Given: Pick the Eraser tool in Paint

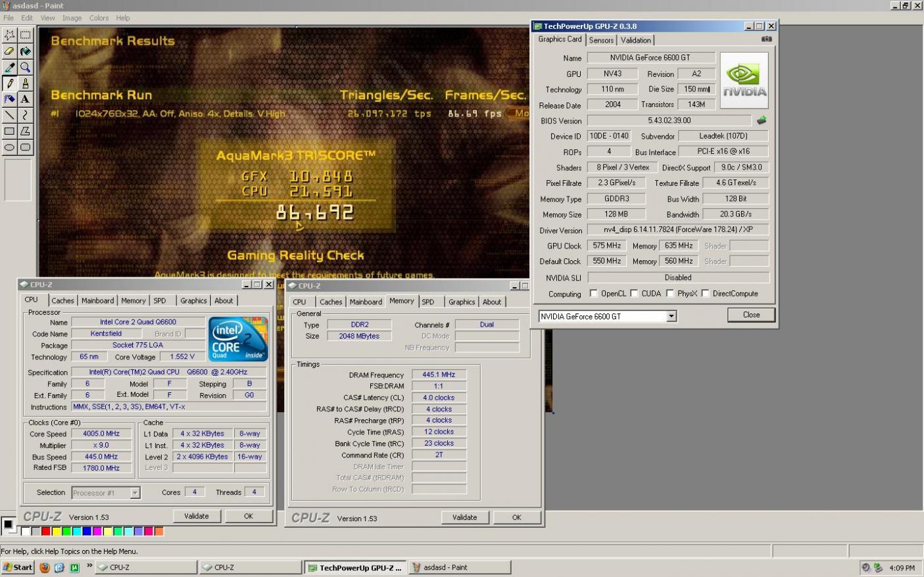Looking at the screenshot, I should [9, 51].
